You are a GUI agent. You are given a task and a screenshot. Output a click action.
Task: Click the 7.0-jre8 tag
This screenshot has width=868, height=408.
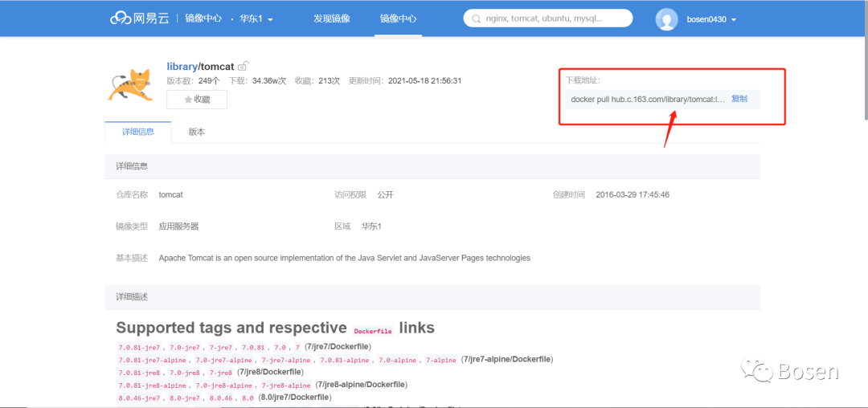click(184, 373)
